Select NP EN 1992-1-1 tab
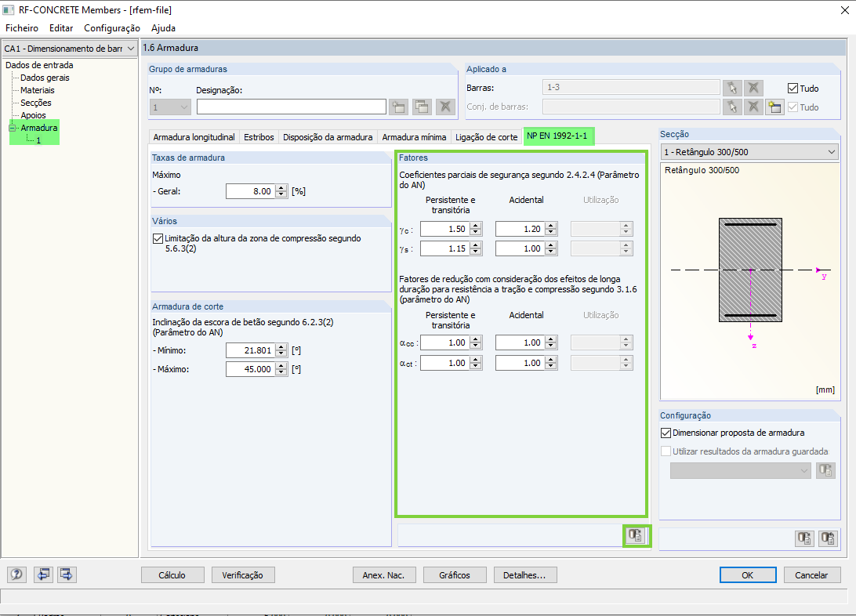Screen dimensions: 856x616 pyautogui.click(x=557, y=136)
